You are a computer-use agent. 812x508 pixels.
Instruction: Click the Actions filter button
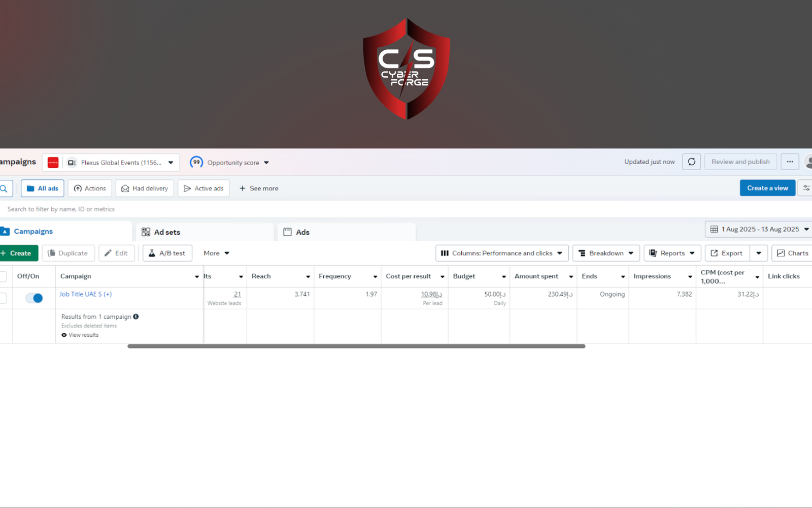click(x=90, y=188)
